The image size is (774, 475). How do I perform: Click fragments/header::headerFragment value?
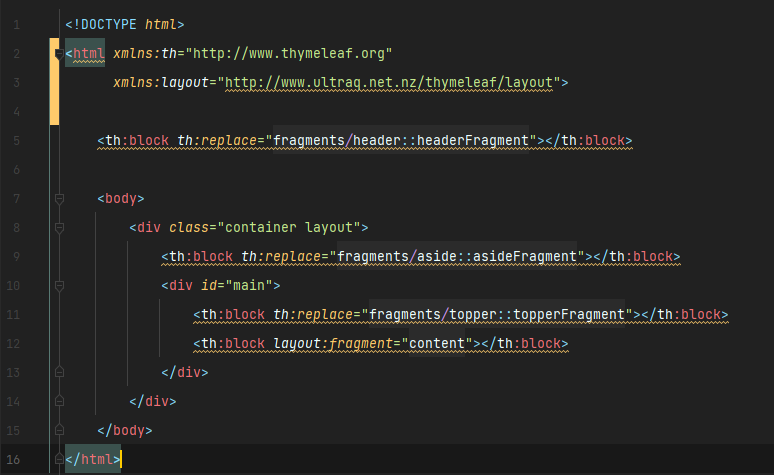click(x=401, y=141)
